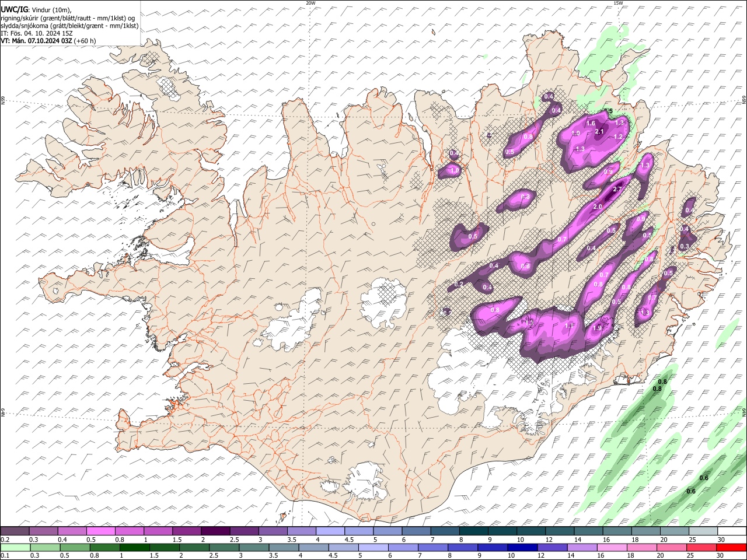The image size is (747, 560).
Task: Click the '20W' longitude label
Action: click(310, 3)
